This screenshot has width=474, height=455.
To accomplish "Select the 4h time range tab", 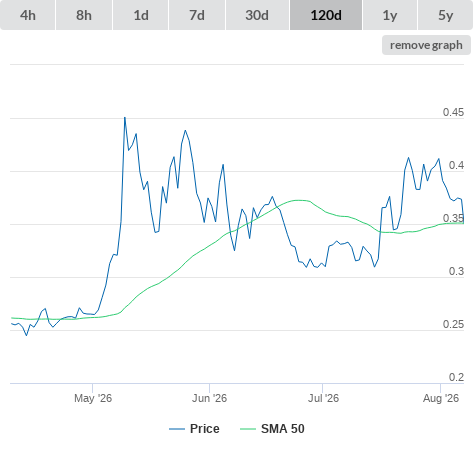I will click(28, 15).
